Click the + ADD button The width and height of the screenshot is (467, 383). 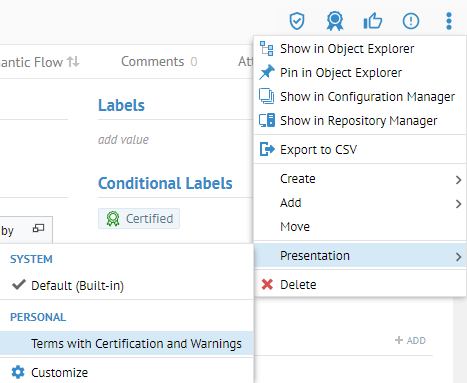pos(410,340)
